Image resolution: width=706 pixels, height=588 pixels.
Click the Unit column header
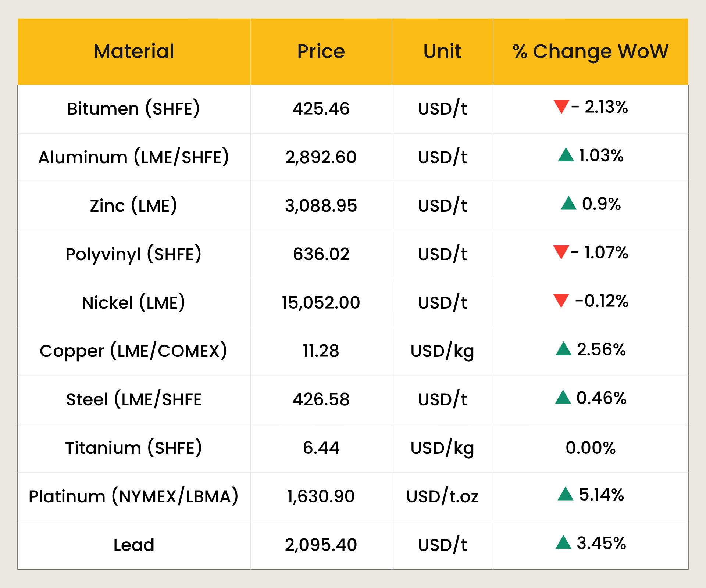[442, 51]
